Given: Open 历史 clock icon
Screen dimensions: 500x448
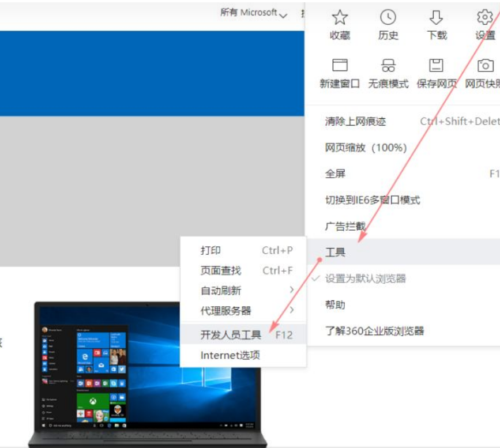Looking at the screenshot, I should pos(388,17).
